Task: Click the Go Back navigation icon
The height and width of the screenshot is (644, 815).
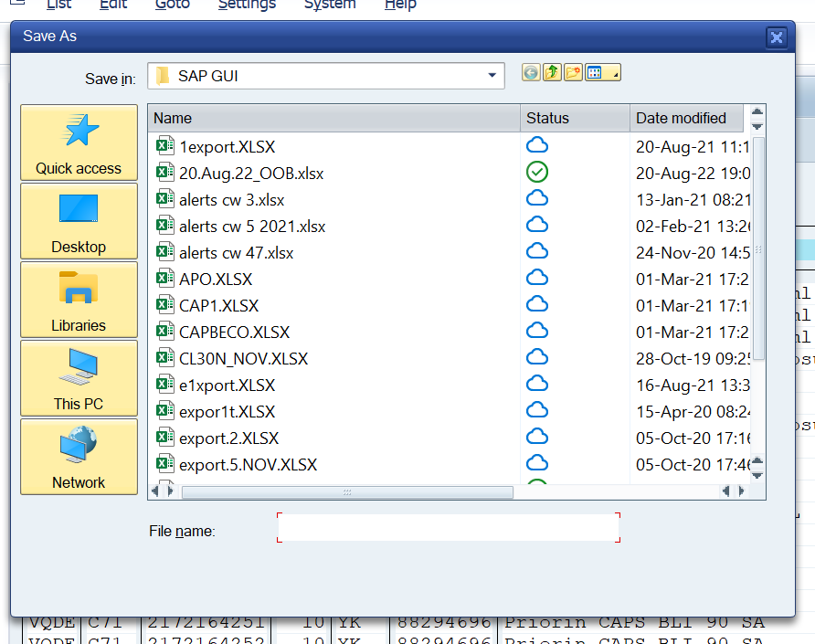Action: (530, 71)
